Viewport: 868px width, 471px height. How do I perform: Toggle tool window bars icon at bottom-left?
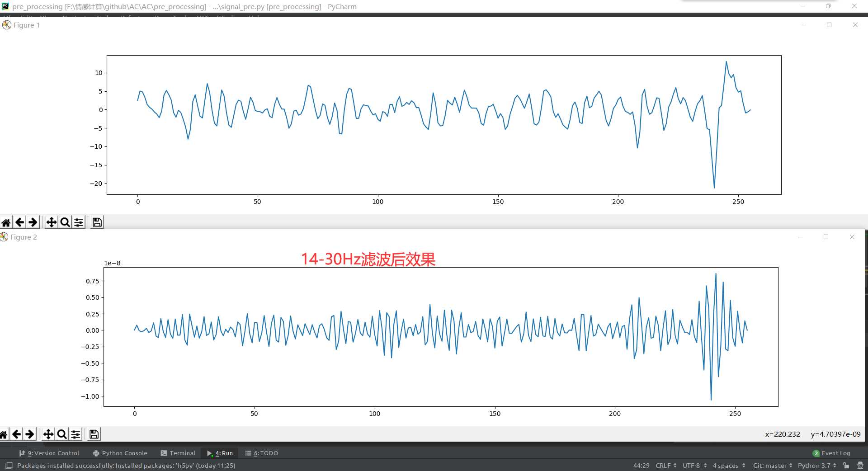point(9,465)
